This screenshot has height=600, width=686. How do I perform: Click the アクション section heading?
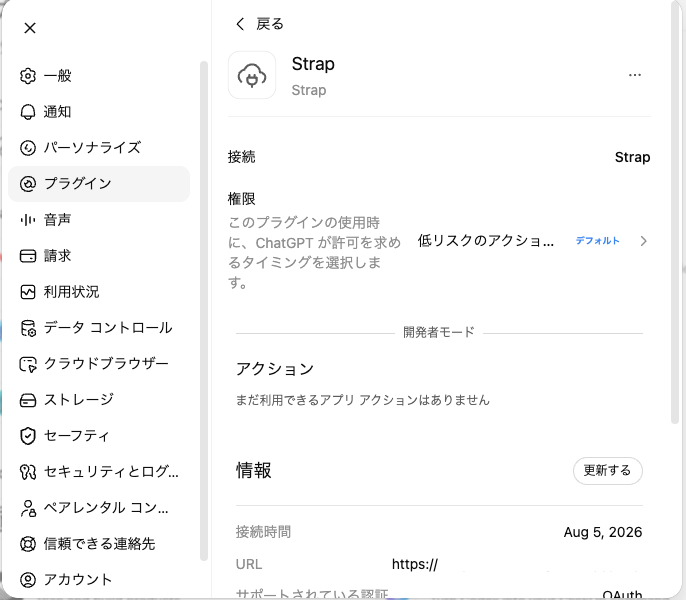coord(275,369)
